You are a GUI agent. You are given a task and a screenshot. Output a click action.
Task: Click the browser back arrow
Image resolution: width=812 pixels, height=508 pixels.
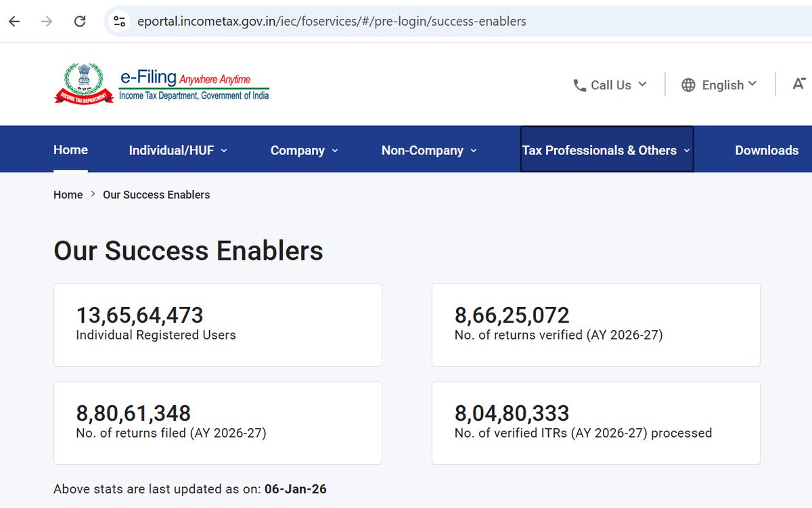click(14, 21)
